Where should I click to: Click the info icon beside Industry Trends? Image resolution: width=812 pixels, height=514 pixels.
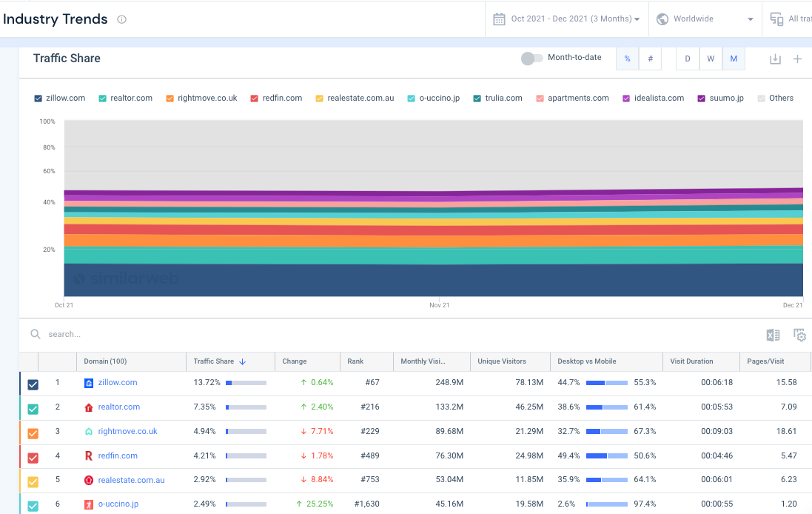click(121, 20)
